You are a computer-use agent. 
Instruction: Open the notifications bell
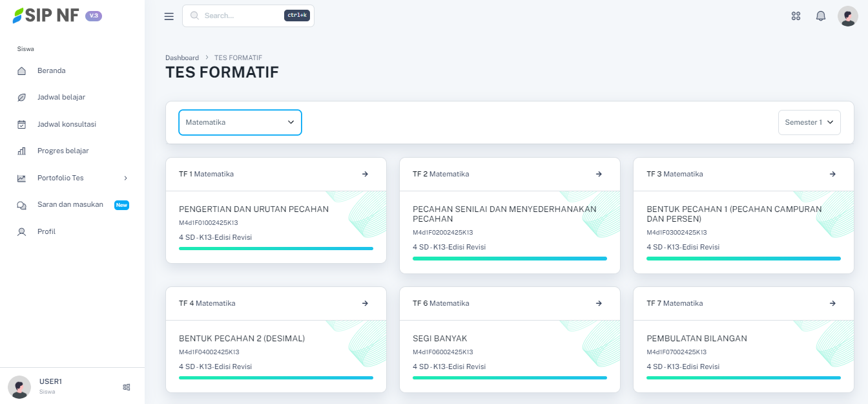pyautogui.click(x=821, y=16)
